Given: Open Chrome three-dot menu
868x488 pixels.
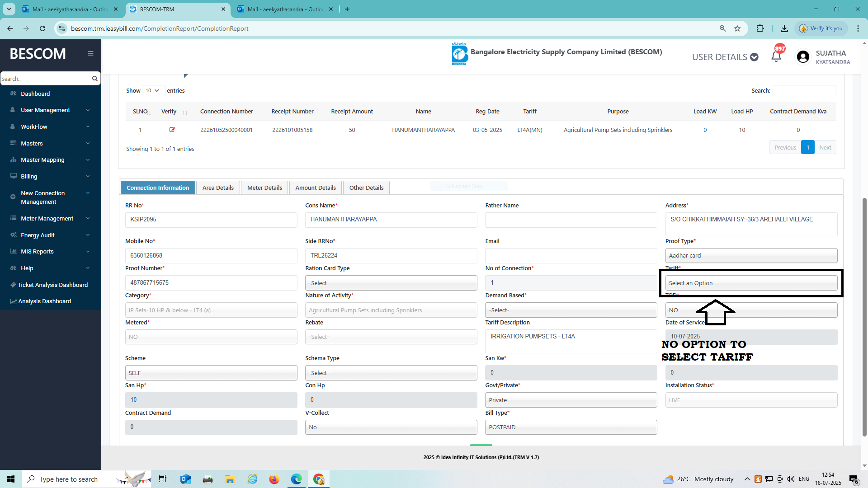Looking at the screenshot, I should pyautogui.click(x=858, y=28).
